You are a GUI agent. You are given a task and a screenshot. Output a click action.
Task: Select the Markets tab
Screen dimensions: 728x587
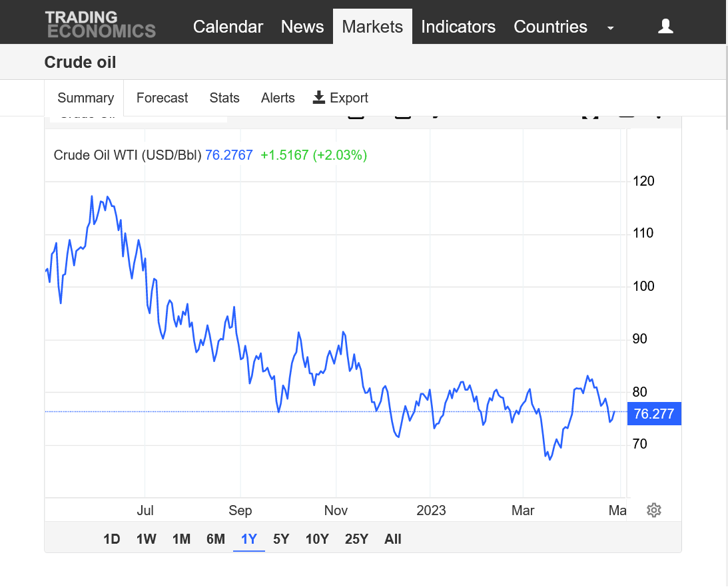372,27
